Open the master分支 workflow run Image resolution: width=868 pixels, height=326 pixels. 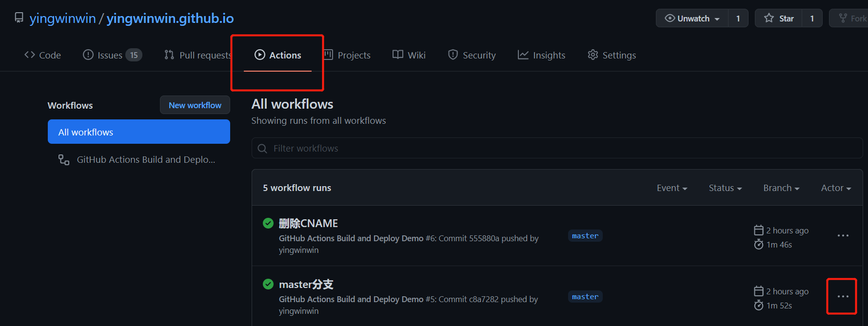[306, 285]
